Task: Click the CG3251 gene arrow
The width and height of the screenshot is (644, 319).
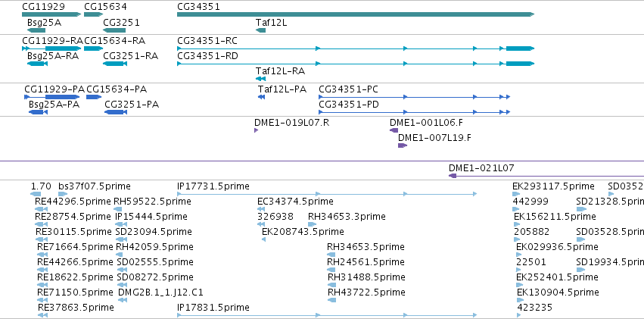Action: [114, 30]
